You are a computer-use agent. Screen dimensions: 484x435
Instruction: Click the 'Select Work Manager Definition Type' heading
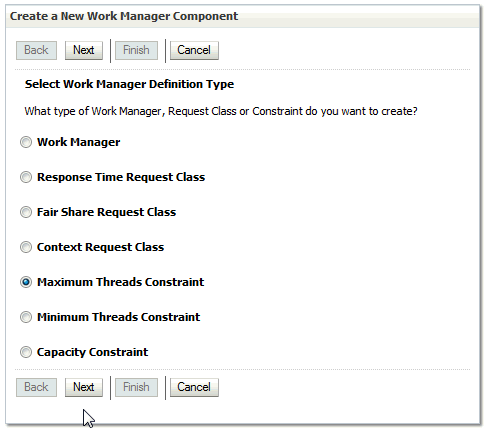(x=129, y=84)
